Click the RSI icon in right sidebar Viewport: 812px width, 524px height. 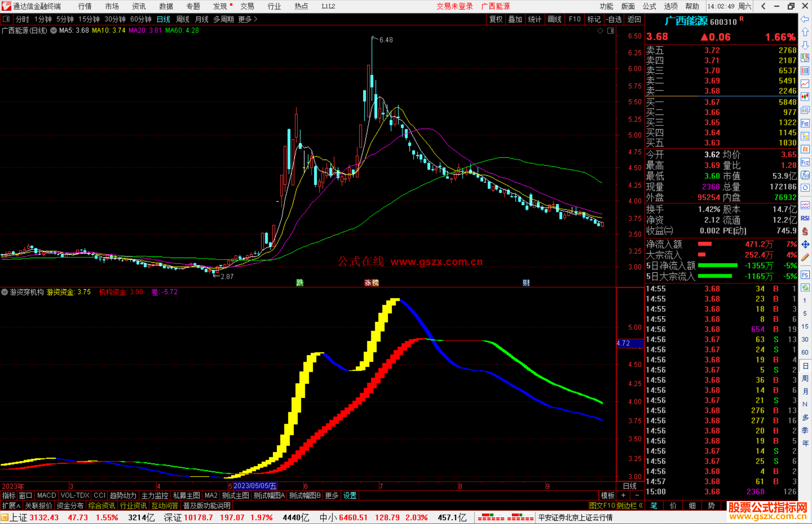point(805,218)
